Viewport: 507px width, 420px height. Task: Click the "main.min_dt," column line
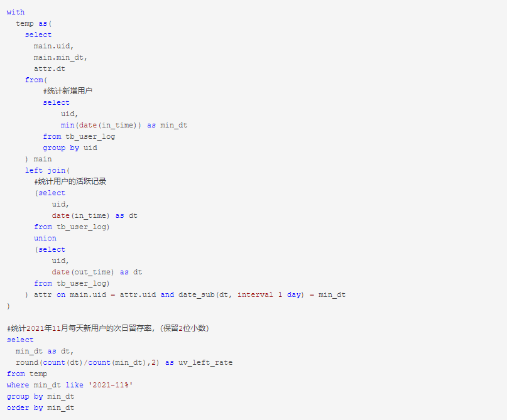click(x=60, y=57)
